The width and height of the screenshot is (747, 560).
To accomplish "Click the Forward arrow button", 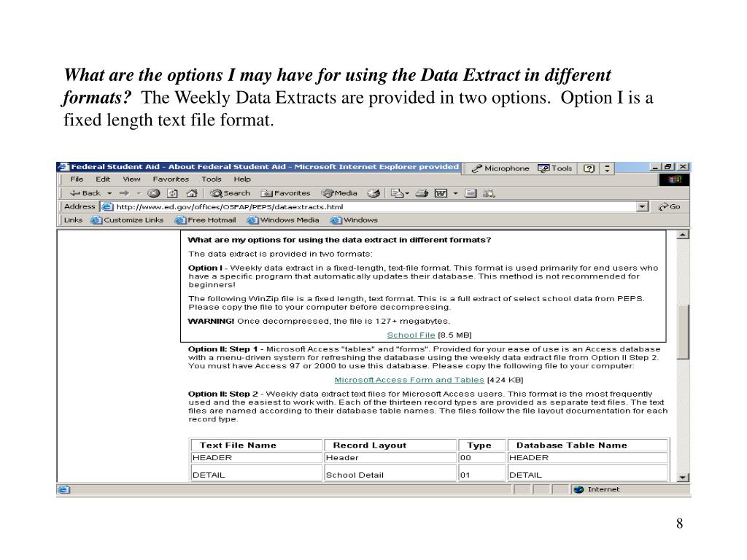I will (124, 193).
